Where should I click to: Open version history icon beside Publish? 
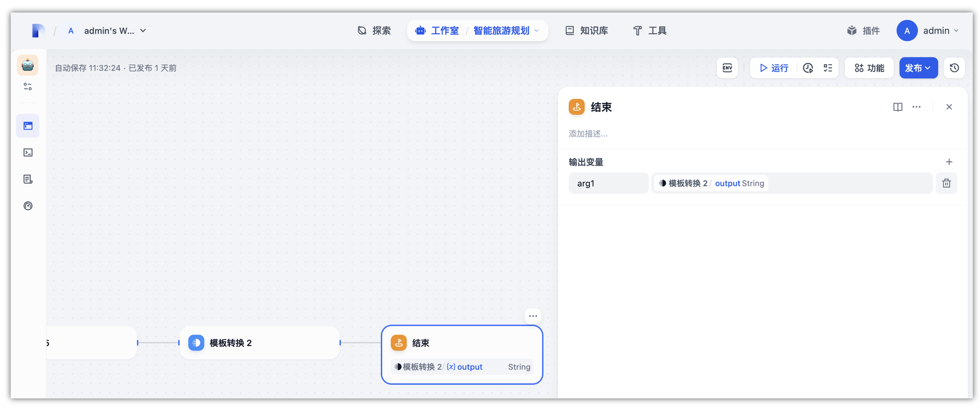pos(954,68)
